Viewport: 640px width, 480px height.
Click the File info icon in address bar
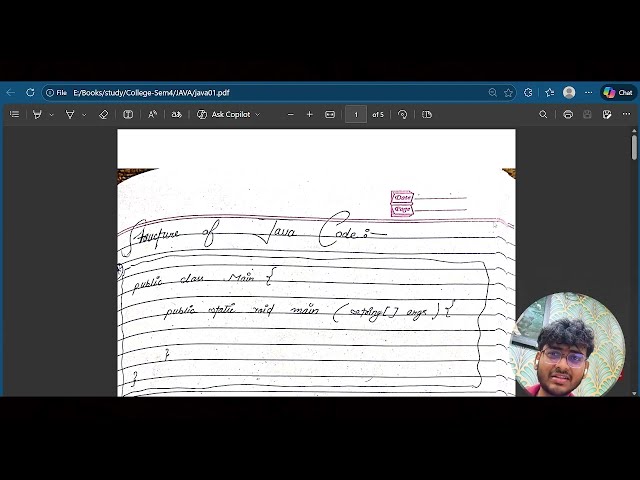[56, 93]
